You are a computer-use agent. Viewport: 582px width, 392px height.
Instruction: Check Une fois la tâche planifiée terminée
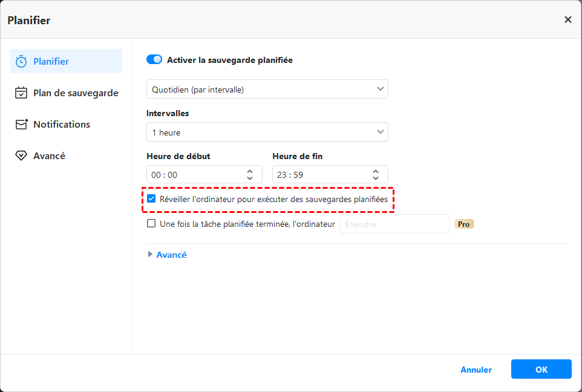pyautogui.click(x=152, y=224)
